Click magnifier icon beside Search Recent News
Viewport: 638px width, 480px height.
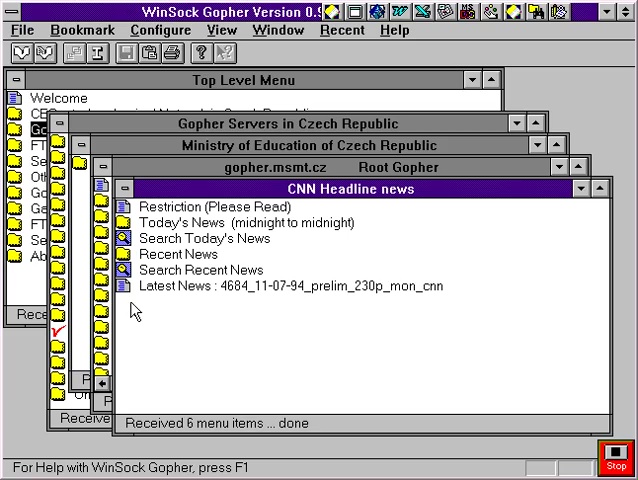(123, 270)
